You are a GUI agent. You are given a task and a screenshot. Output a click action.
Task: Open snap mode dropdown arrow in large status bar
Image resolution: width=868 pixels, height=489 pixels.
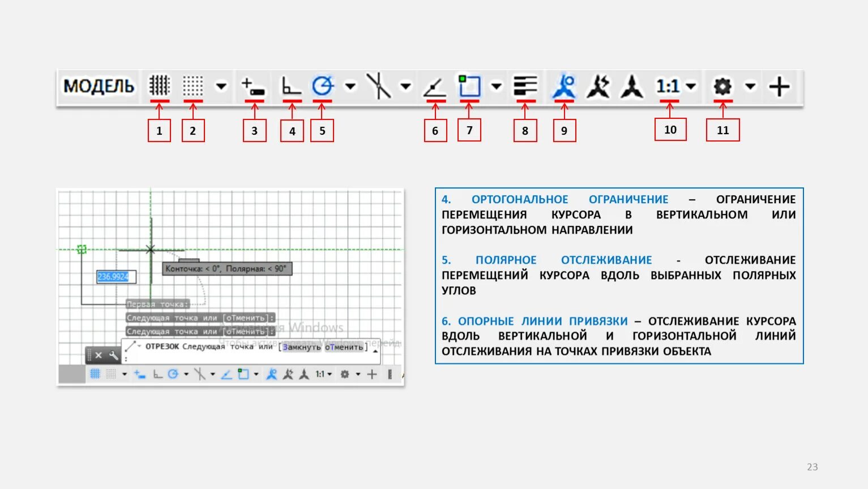(221, 87)
